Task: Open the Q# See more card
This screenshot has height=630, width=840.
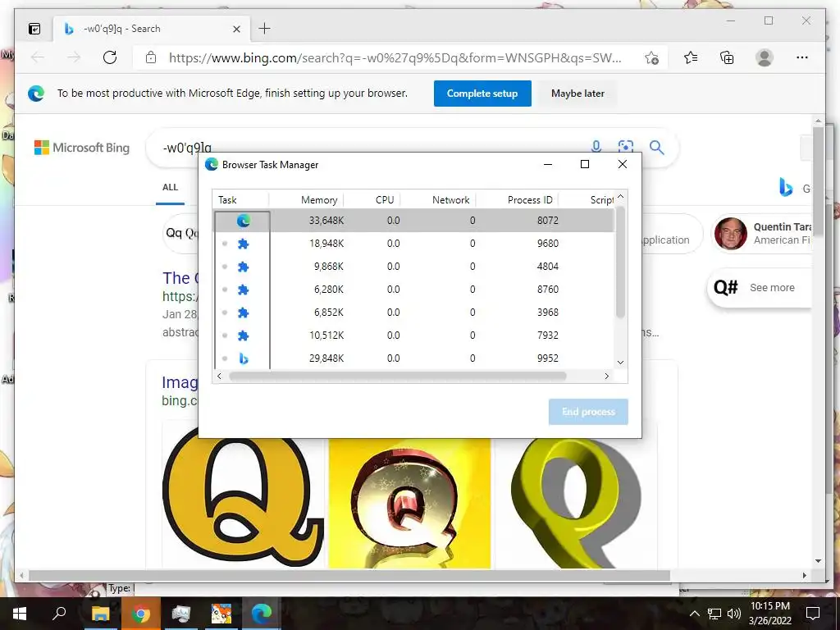Action: point(760,288)
